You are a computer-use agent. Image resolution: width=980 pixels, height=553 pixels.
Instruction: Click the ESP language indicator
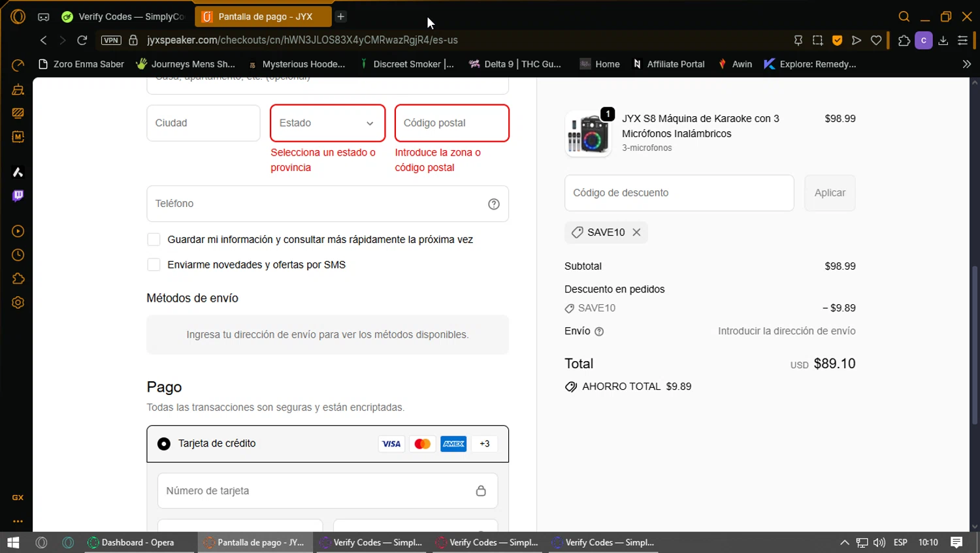[900, 543]
